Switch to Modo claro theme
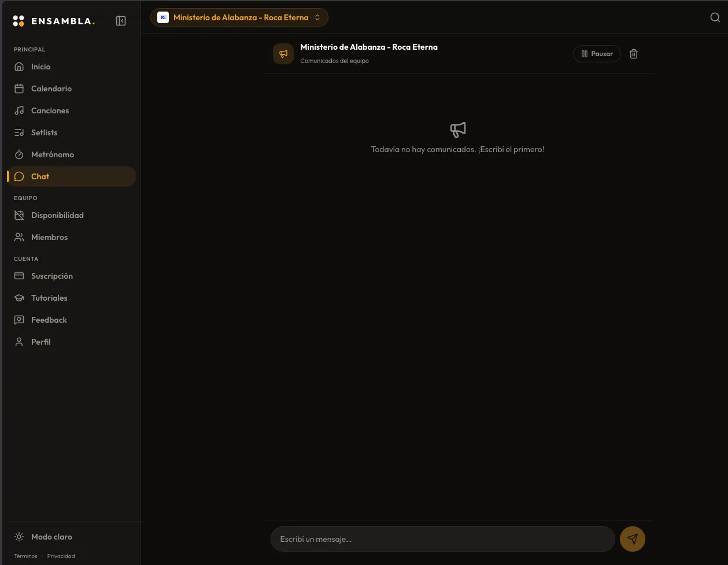The height and width of the screenshot is (565, 728). point(71,537)
